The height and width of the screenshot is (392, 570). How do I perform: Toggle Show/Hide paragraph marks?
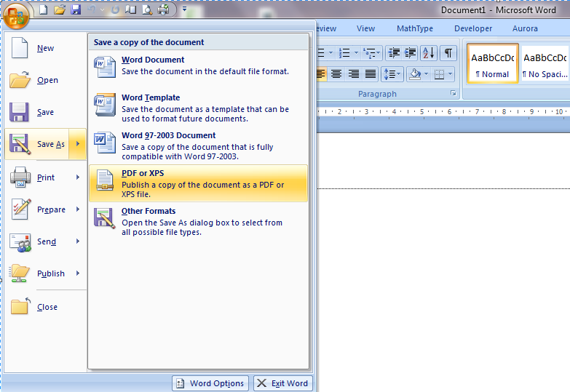pos(448,53)
